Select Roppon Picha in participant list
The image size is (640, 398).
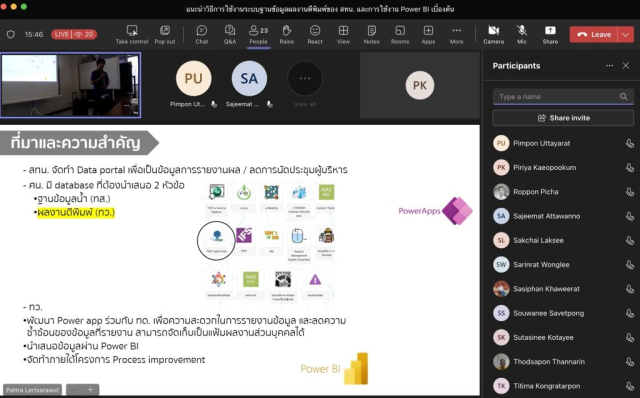[x=563, y=192]
